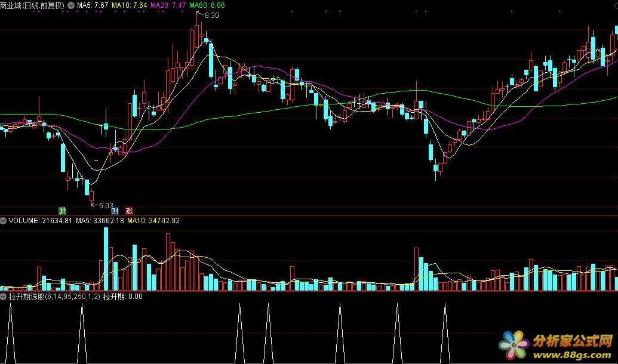Expand the VOLUME panel dropdown arrow
This screenshot has width=618, height=364.
pyautogui.click(x=3, y=221)
